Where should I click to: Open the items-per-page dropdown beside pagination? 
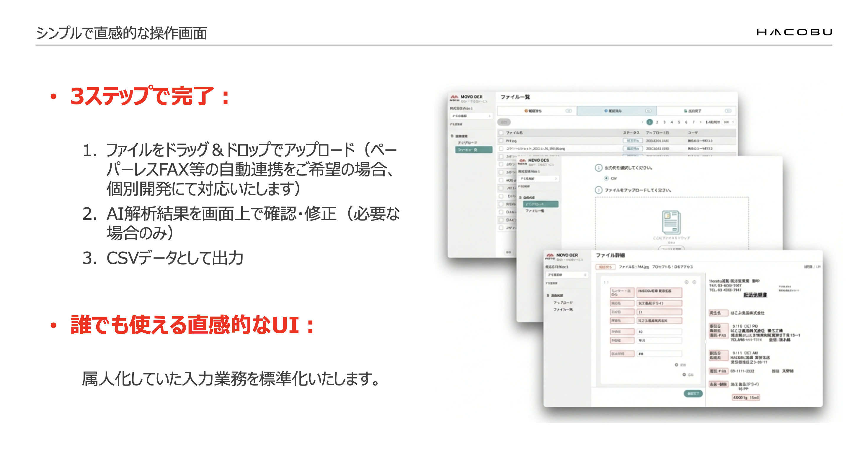(729, 122)
